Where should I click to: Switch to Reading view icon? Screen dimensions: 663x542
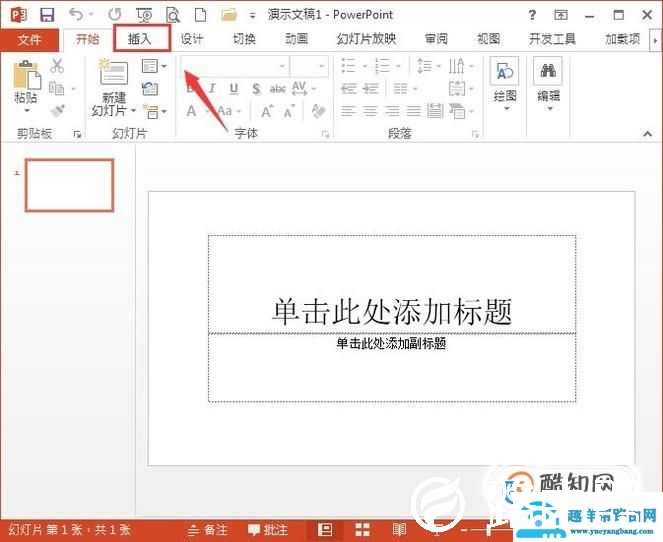pos(399,529)
